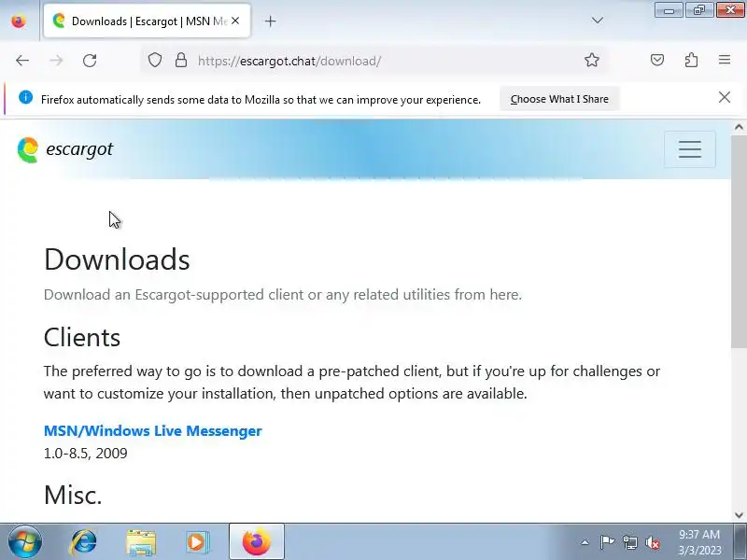Open Windows Media Player from taskbar
The width and height of the screenshot is (747, 560).
[x=198, y=542]
